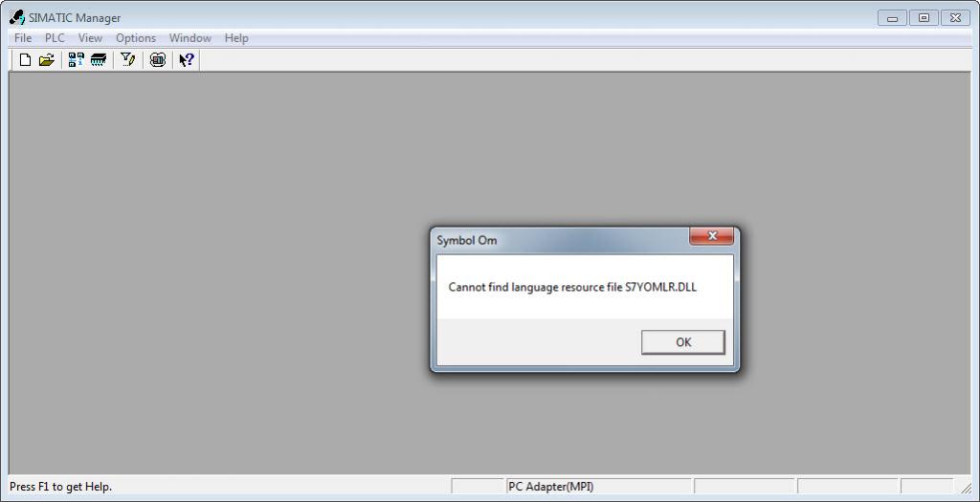Open a project via the yellow folder icon
This screenshot has width=980, height=502.
click(47, 60)
